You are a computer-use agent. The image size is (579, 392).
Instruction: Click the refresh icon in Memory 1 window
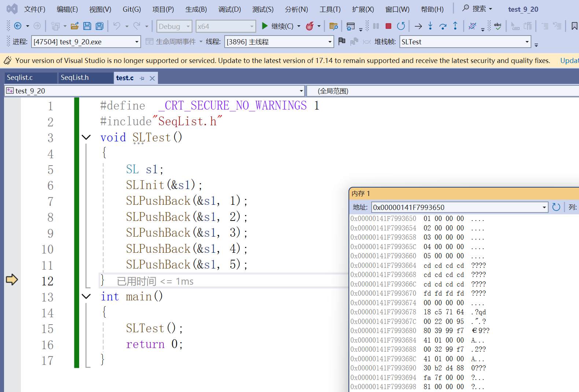(x=556, y=207)
